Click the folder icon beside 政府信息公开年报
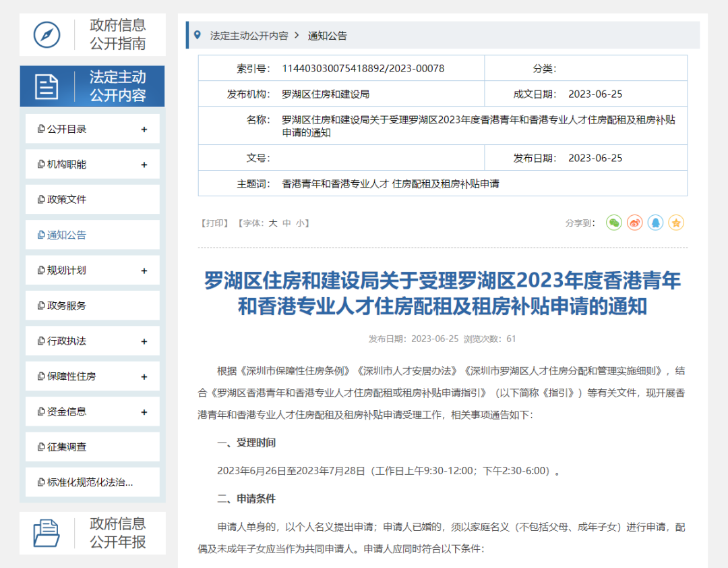The width and height of the screenshot is (728, 568). pos(47,533)
